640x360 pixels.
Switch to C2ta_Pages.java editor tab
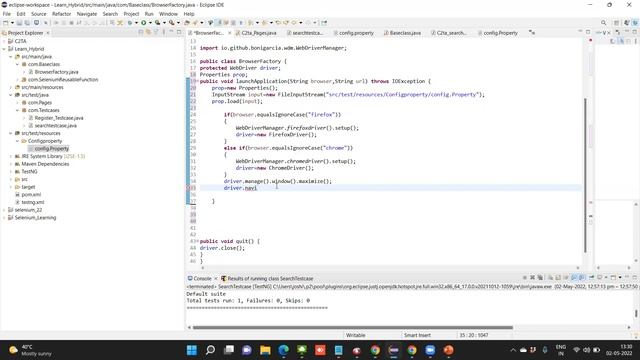pos(256,33)
